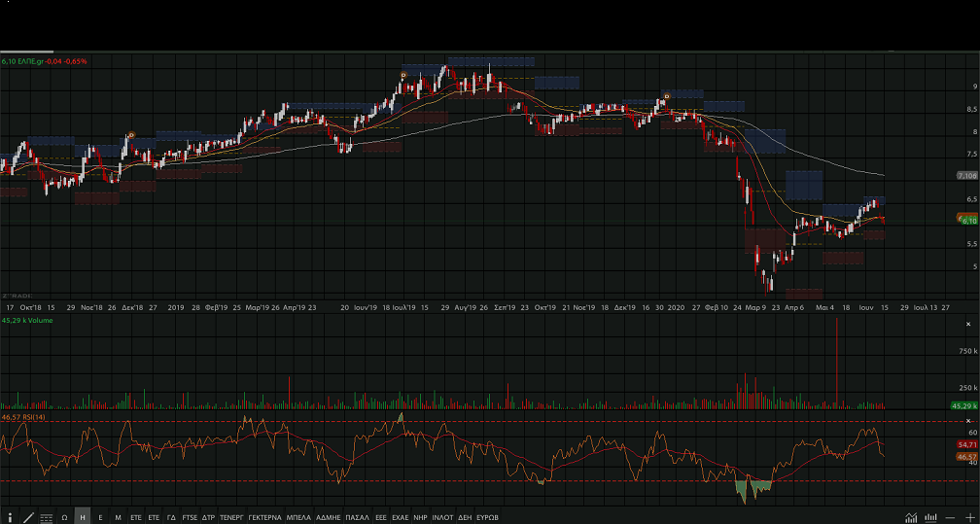Click the info icon in bottom toolbar
This screenshot has width=980, height=524.
click(11, 517)
